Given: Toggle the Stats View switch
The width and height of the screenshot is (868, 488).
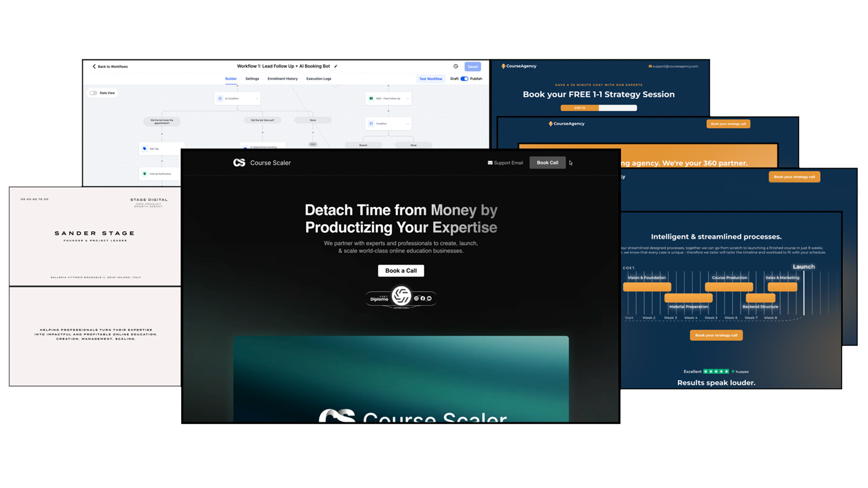Looking at the screenshot, I should point(93,93).
